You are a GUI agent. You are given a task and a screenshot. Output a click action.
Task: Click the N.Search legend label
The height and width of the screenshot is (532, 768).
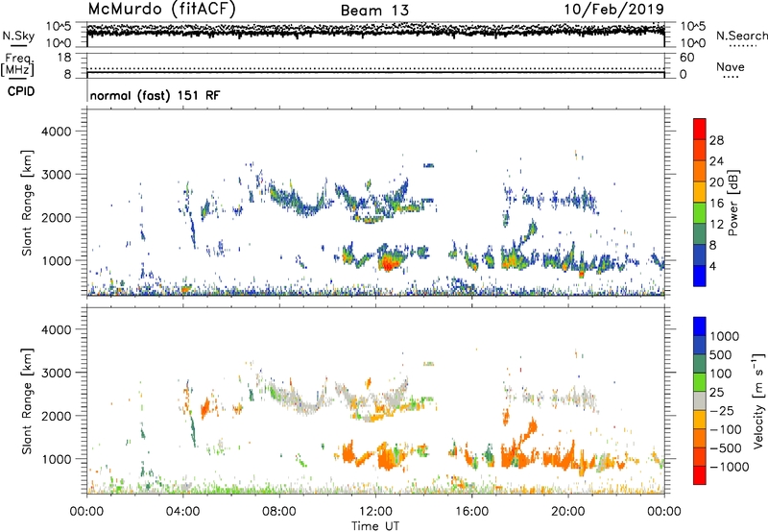click(x=741, y=36)
